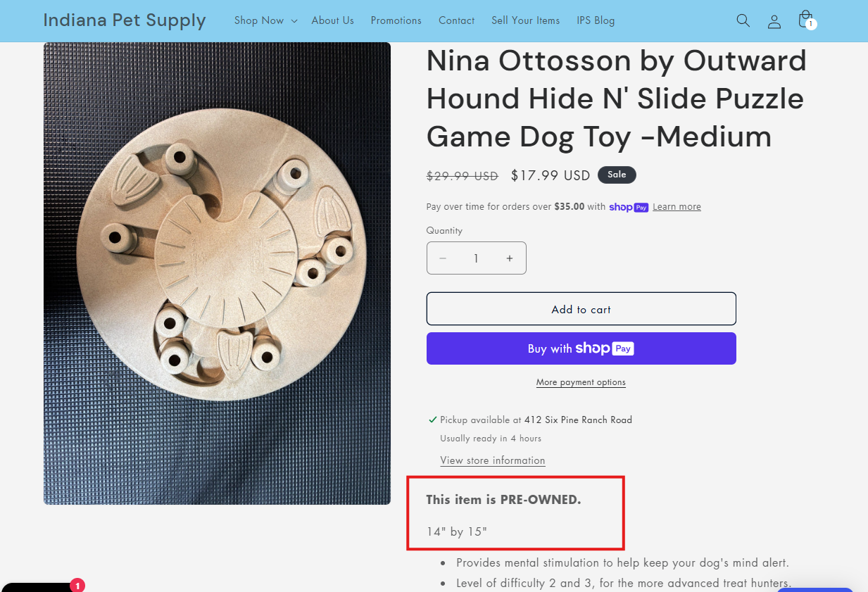Screen dimensions: 868x592
Task: Navigate to Sell Your Items
Action: (x=525, y=20)
